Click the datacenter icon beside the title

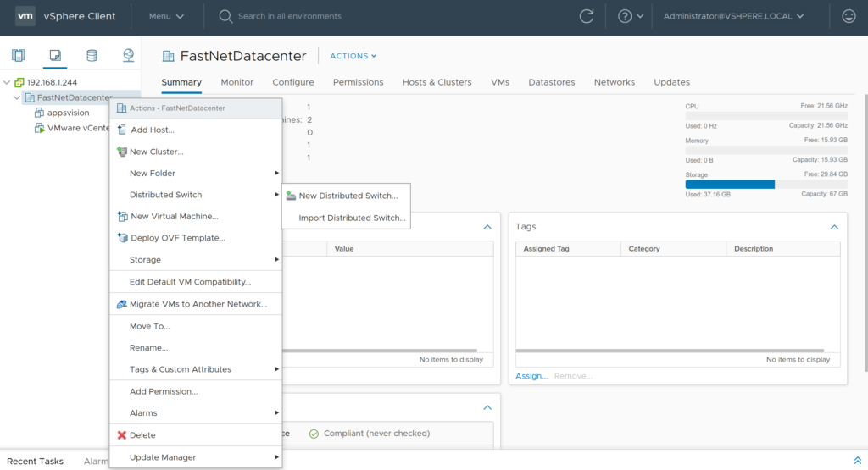168,56
